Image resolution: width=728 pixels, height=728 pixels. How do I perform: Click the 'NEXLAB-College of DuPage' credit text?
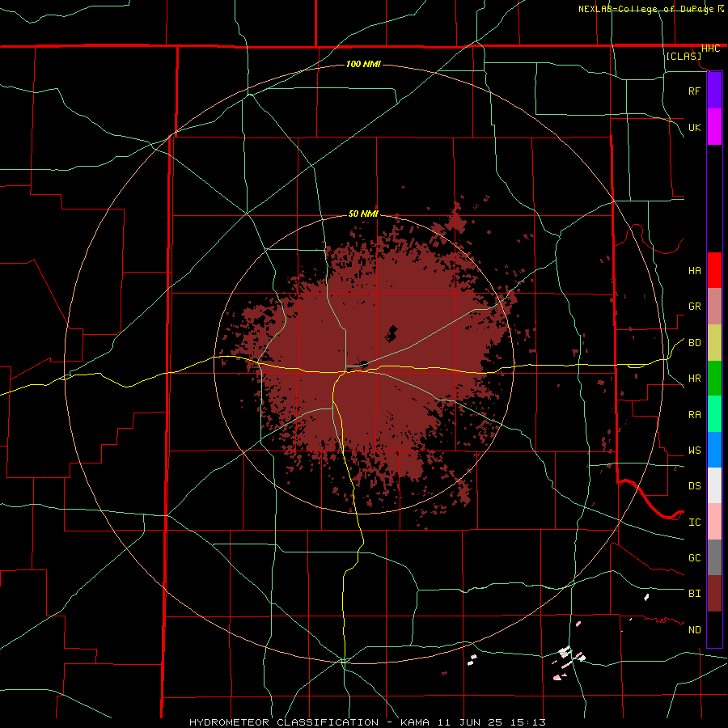645,9
